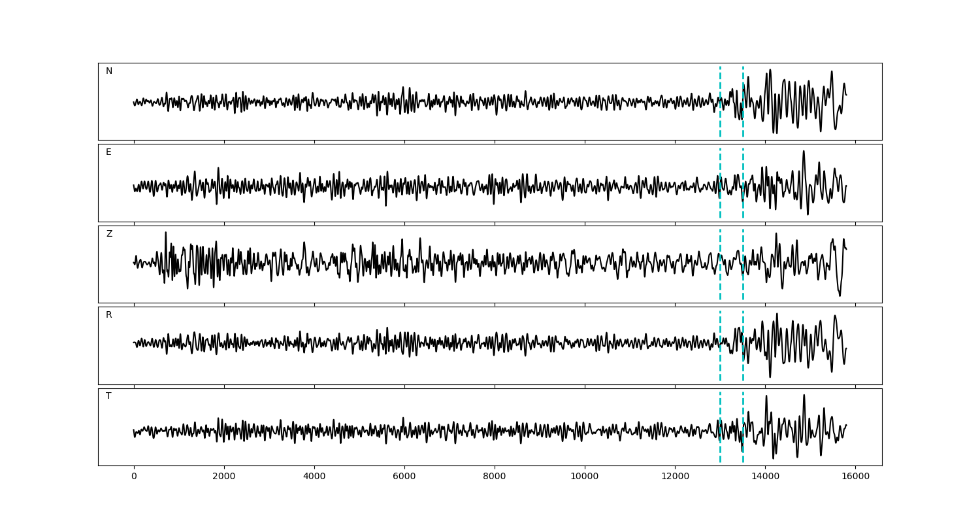The height and width of the screenshot is (523, 980).
Task: Click the R panel label
Action: (x=109, y=315)
